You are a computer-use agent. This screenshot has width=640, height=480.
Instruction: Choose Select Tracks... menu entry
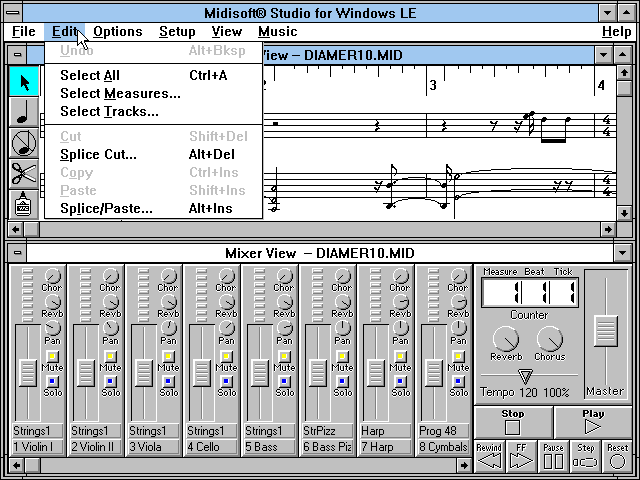coord(153,111)
